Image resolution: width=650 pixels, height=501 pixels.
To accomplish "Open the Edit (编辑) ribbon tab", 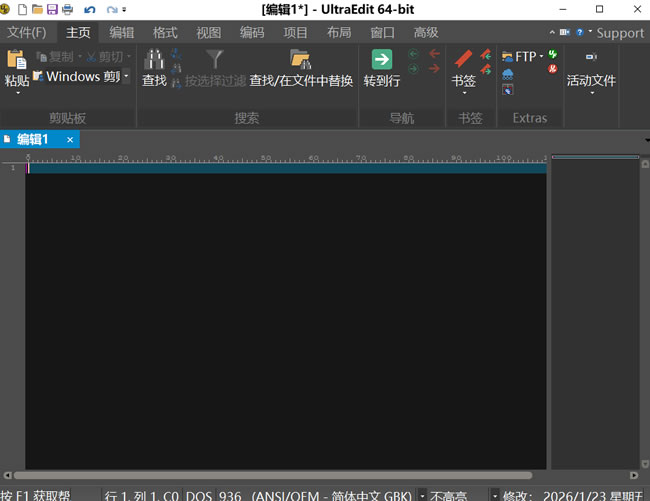I will tap(122, 32).
